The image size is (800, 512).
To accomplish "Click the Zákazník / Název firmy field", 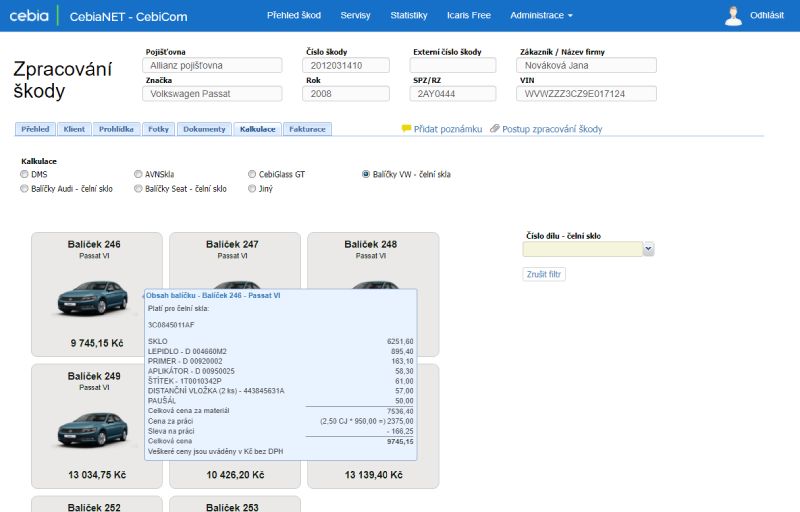I will coord(586,65).
